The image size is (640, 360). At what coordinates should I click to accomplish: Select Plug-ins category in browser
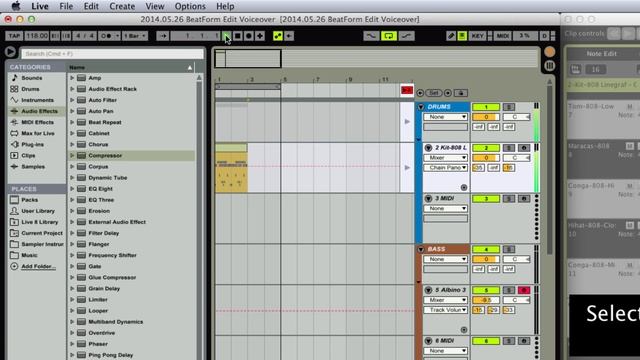(32, 144)
